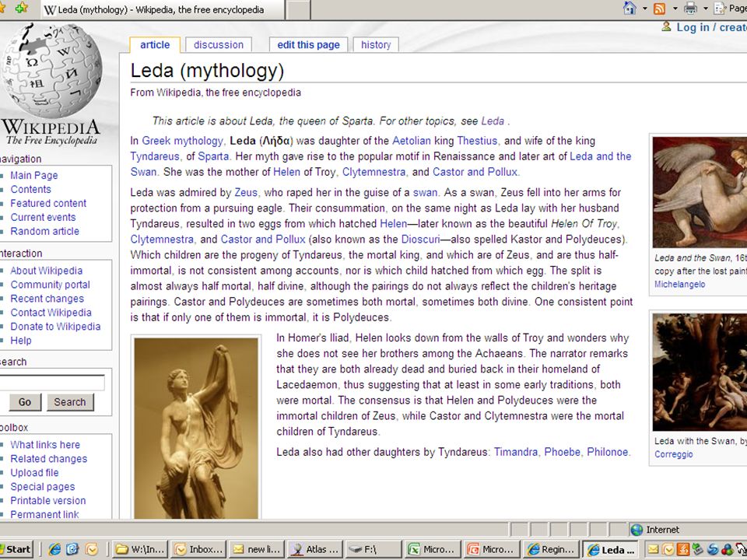Click the Correggio caption link
The image size is (747, 560).
(x=674, y=454)
